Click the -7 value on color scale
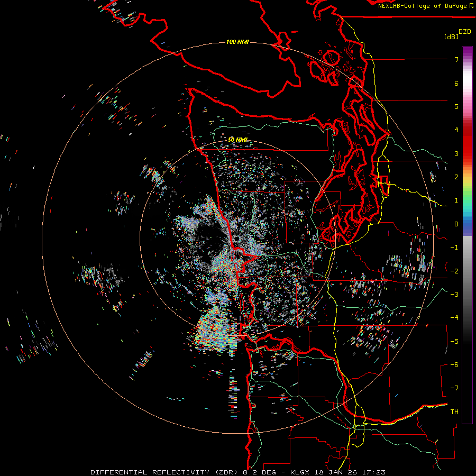The image size is (476, 476). tap(454, 388)
